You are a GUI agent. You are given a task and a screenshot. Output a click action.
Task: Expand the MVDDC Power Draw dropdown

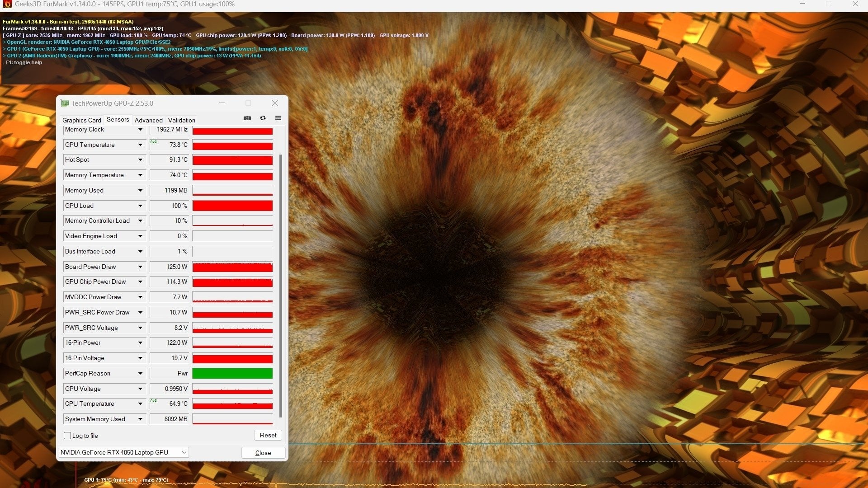[140, 297]
